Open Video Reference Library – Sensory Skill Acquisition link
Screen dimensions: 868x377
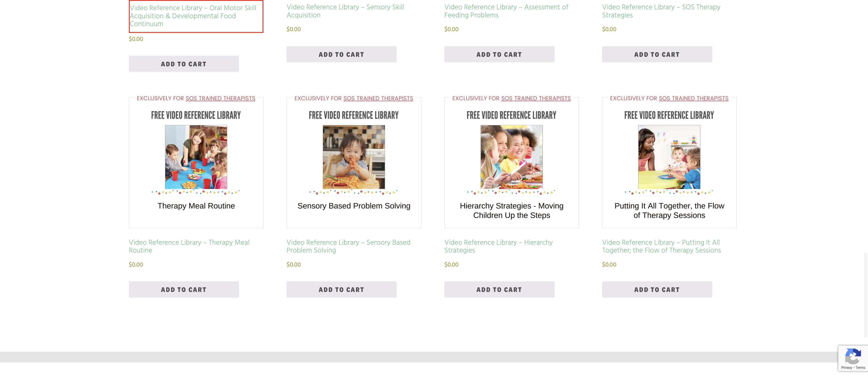pos(345,11)
